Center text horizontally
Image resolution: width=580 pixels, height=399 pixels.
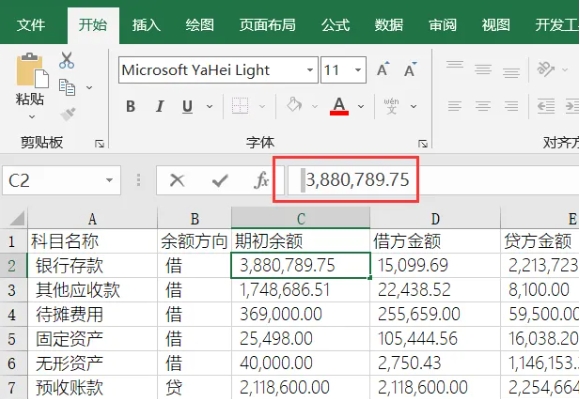click(x=483, y=106)
